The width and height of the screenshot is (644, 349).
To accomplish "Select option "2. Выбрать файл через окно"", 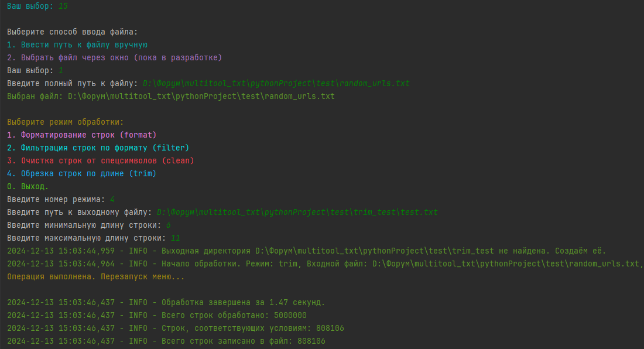I will click(x=114, y=58).
